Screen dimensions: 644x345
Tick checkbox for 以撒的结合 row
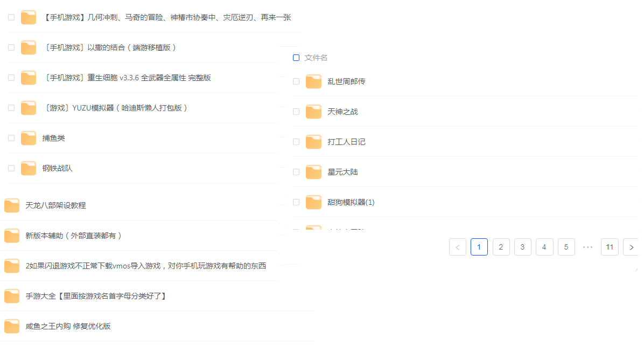11,47
